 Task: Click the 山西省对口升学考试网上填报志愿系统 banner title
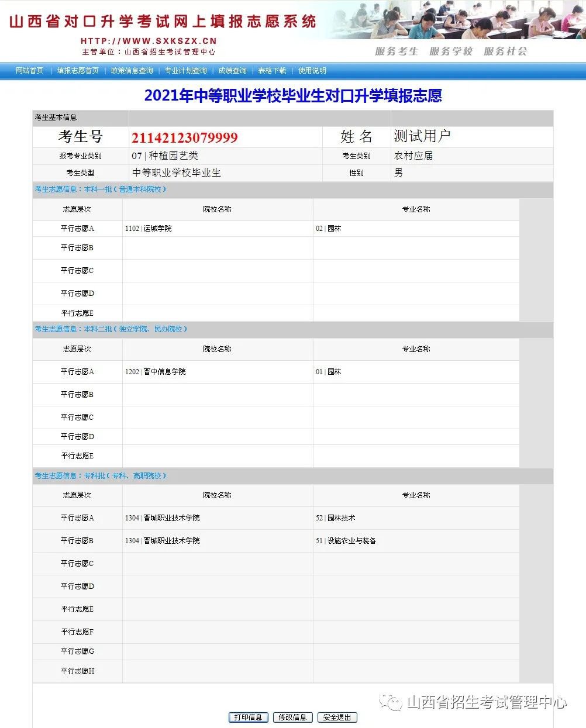[x=163, y=22]
